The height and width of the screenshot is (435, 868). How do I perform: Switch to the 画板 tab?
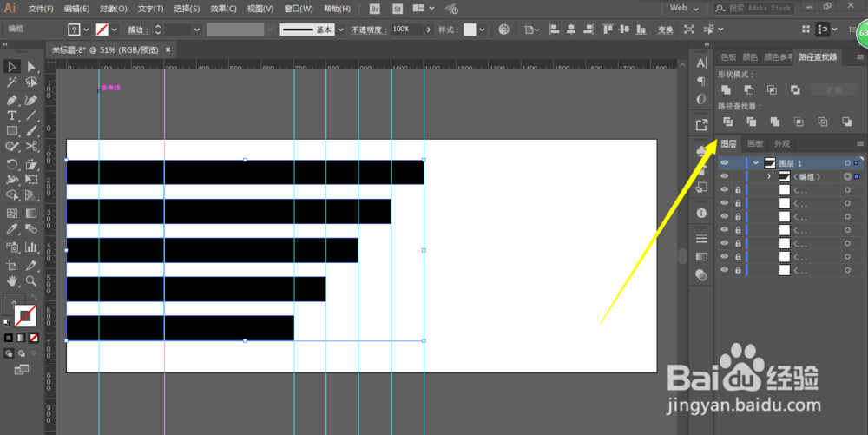[755, 143]
